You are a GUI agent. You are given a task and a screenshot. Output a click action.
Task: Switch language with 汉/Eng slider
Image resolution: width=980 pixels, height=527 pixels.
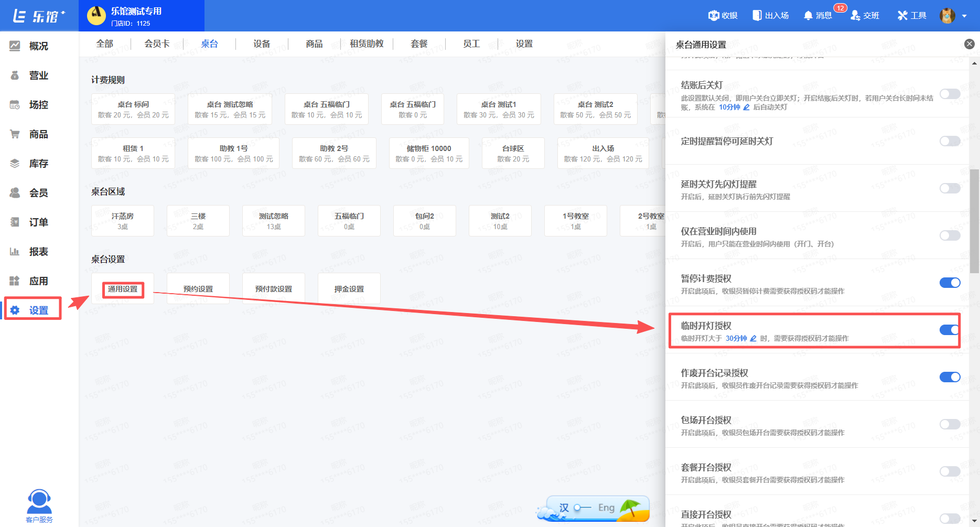pos(583,508)
